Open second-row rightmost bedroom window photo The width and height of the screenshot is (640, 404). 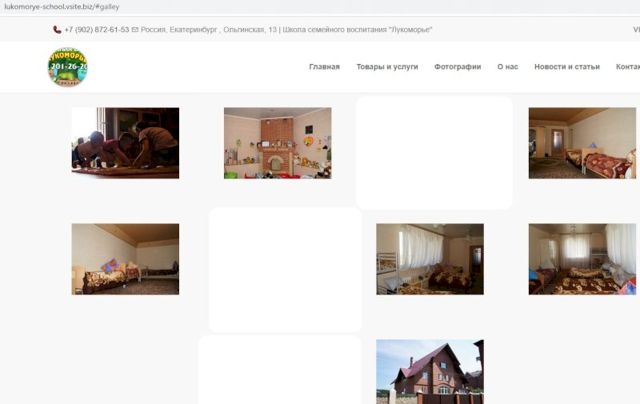pyautogui.click(x=582, y=259)
